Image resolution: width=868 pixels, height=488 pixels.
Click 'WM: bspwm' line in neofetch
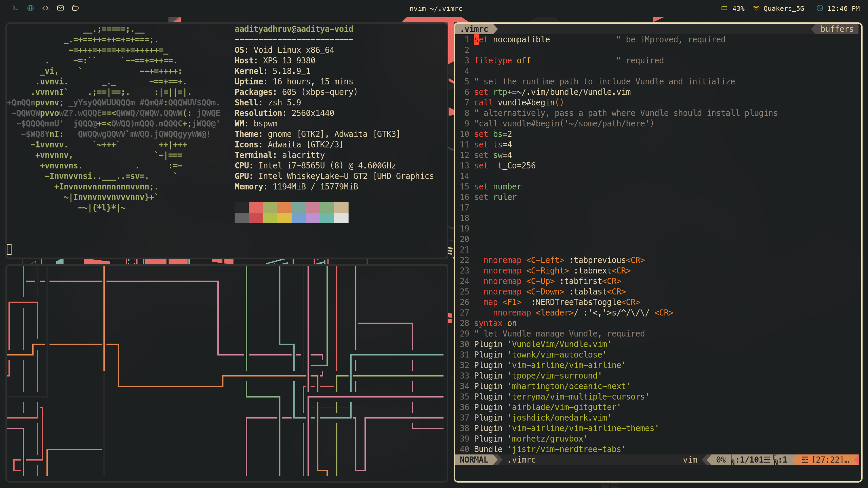pyautogui.click(x=256, y=124)
